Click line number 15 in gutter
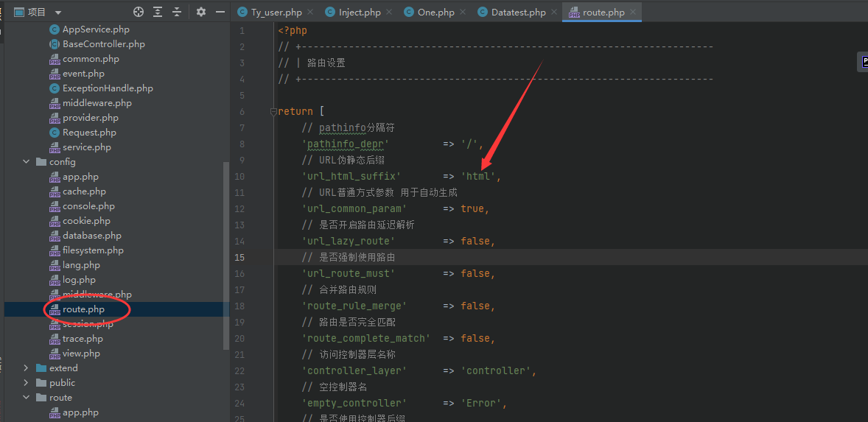The width and height of the screenshot is (868, 422). [239, 257]
